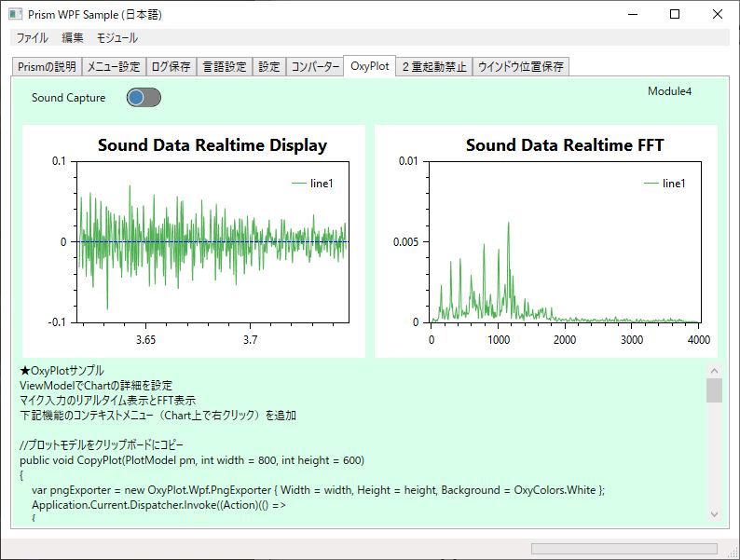Open the 編集 menu
Screen dimensions: 740x560
(73, 38)
